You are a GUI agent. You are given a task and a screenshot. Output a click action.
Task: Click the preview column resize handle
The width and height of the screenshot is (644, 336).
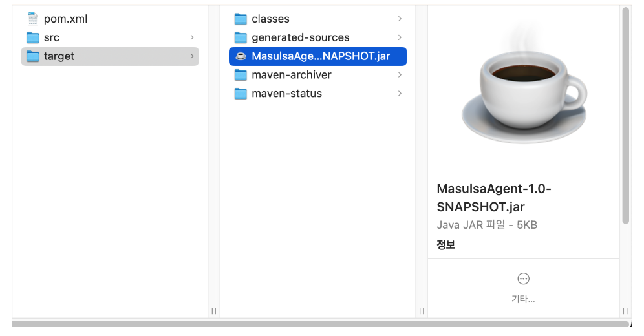pos(625,311)
